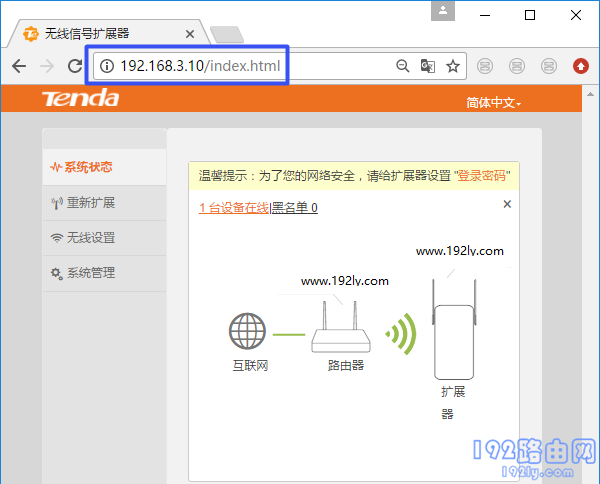Open 无线设置 in the sidebar
600x484 pixels.
click(90, 238)
